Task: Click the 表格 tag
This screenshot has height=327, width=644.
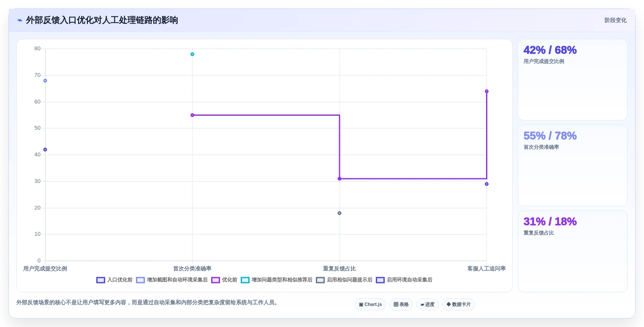Action: (x=401, y=304)
